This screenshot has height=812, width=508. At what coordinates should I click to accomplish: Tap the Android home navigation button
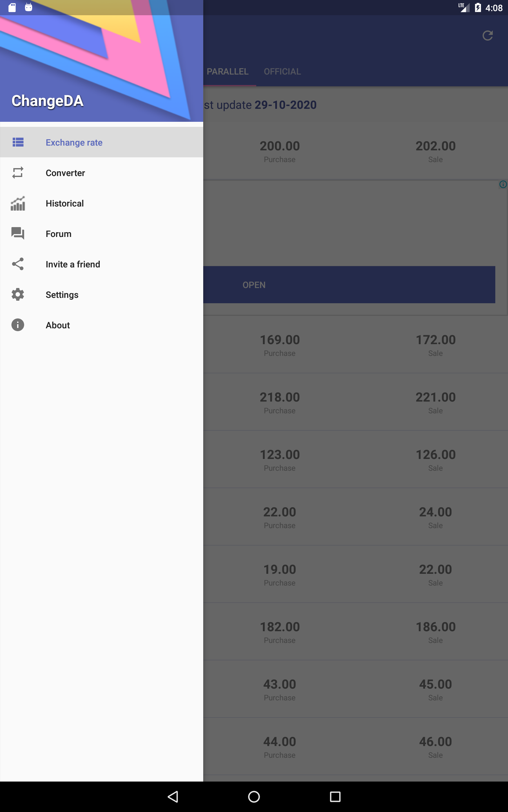pyautogui.click(x=254, y=796)
